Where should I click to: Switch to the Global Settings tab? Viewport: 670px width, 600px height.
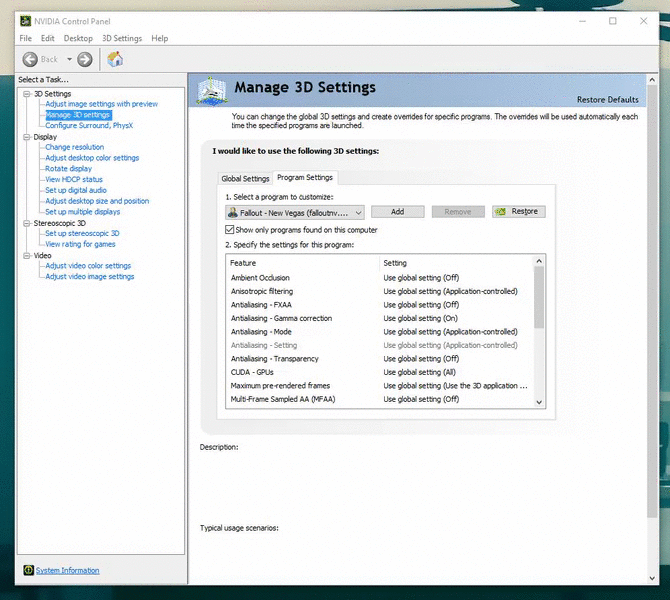pyautogui.click(x=245, y=179)
